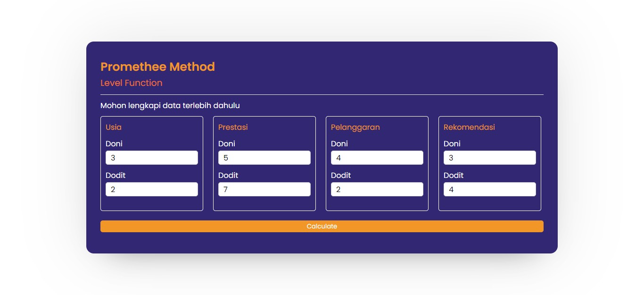Image resolution: width=644 pixels, height=295 pixels.
Task: Click the Promethee Method heading
Action: click(x=157, y=67)
